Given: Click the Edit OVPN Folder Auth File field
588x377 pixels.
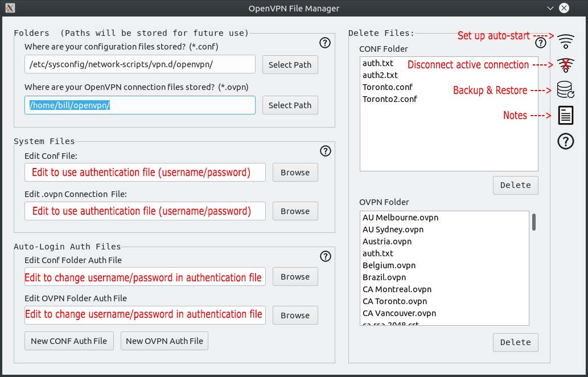Looking at the screenshot, I should (145, 315).
